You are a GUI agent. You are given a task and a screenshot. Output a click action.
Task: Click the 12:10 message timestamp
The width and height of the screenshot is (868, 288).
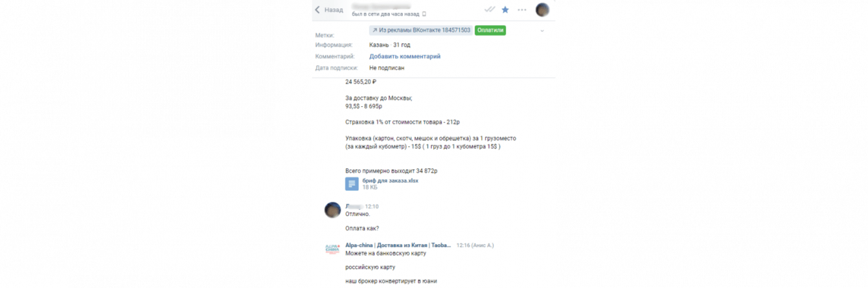coord(372,206)
